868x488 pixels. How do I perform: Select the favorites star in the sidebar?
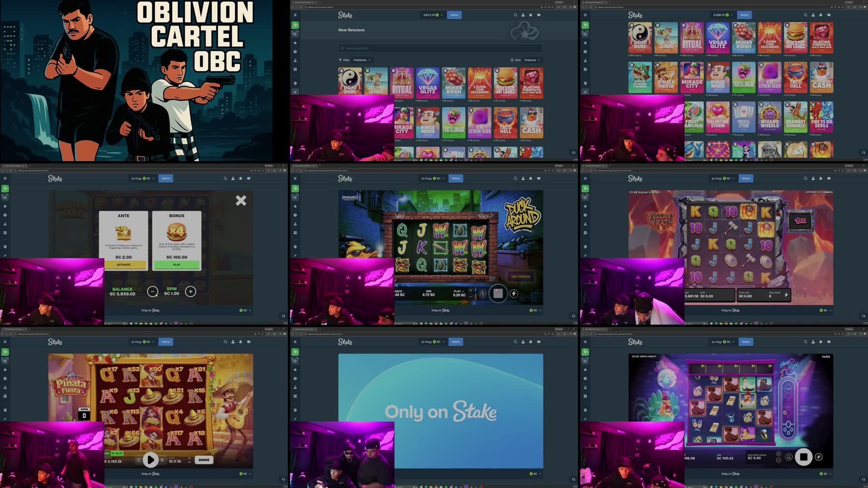pyautogui.click(x=295, y=43)
